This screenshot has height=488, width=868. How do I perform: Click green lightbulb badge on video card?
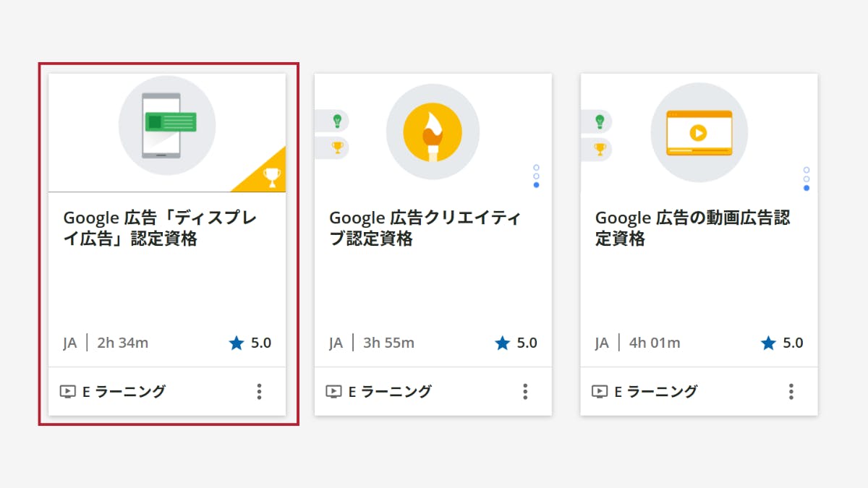pyautogui.click(x=600, y=121)
